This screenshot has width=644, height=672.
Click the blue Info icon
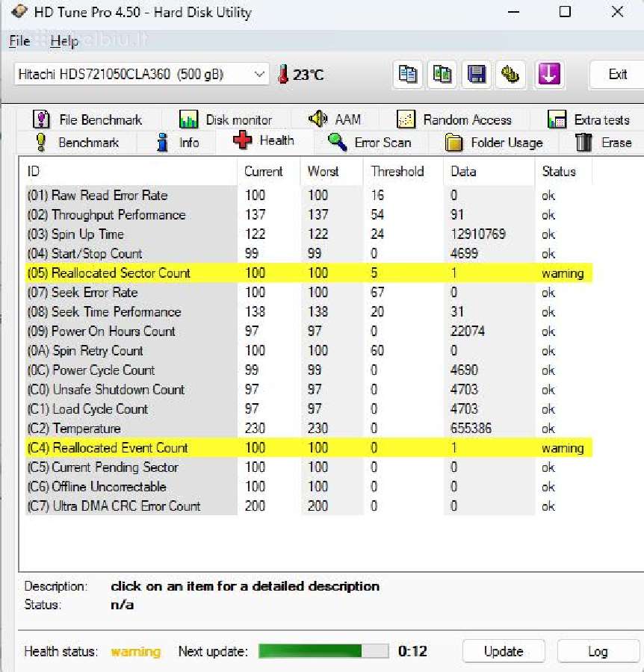click(x=162, y=143)
